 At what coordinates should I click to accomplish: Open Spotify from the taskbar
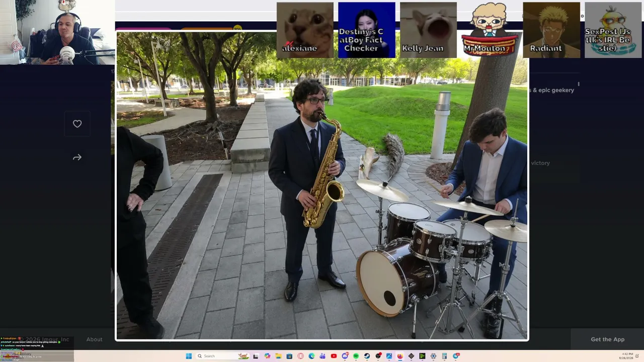(356, 356)
